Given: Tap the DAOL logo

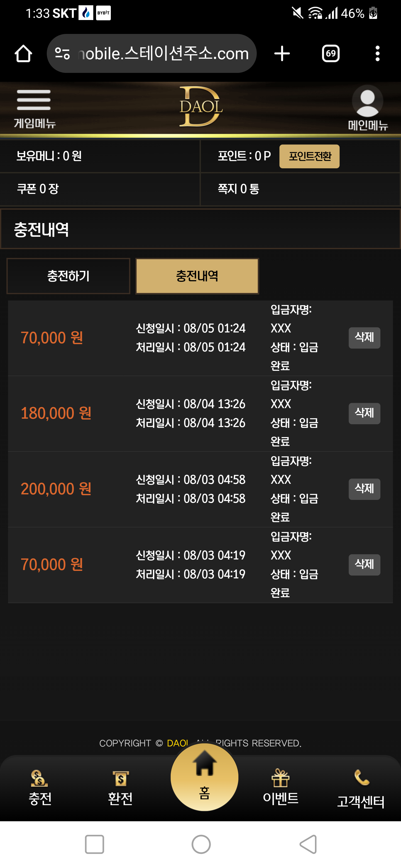Looking at the screenshot, I should (x=201, y=107).
